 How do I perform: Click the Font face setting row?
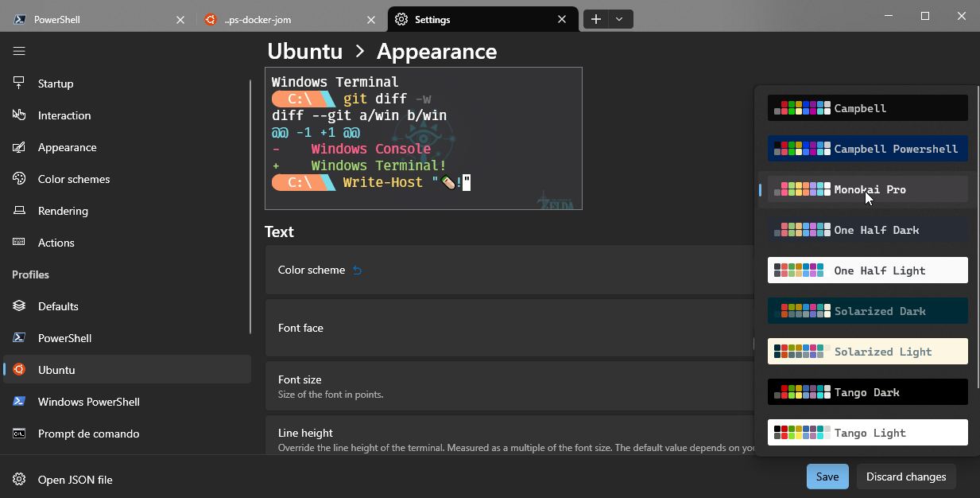pos(509,328)
